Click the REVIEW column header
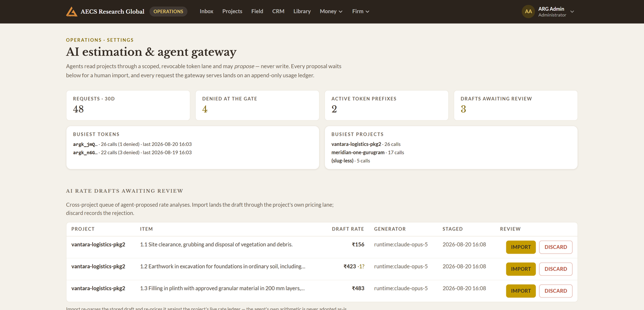Viewport: 644px width, 310px height. pyautogui.click(x=510, y=229)
